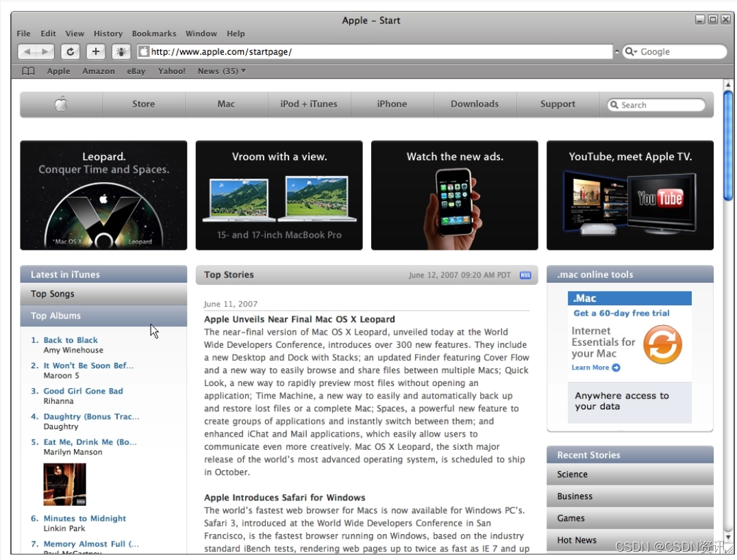Go back with the left arrow button
This screenshot has width=737, height=560.
click(27, 51)
